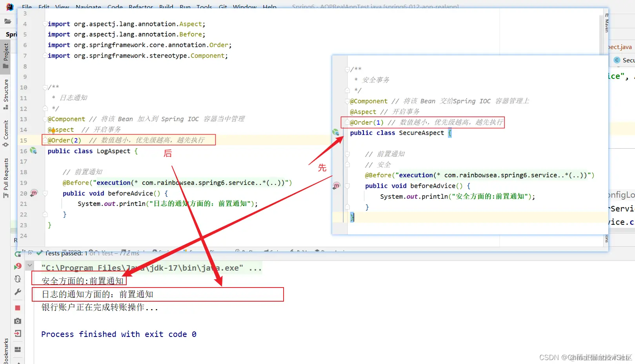
Task: Switch to the SecureAspect editor tab
Action: click(624, 60)
